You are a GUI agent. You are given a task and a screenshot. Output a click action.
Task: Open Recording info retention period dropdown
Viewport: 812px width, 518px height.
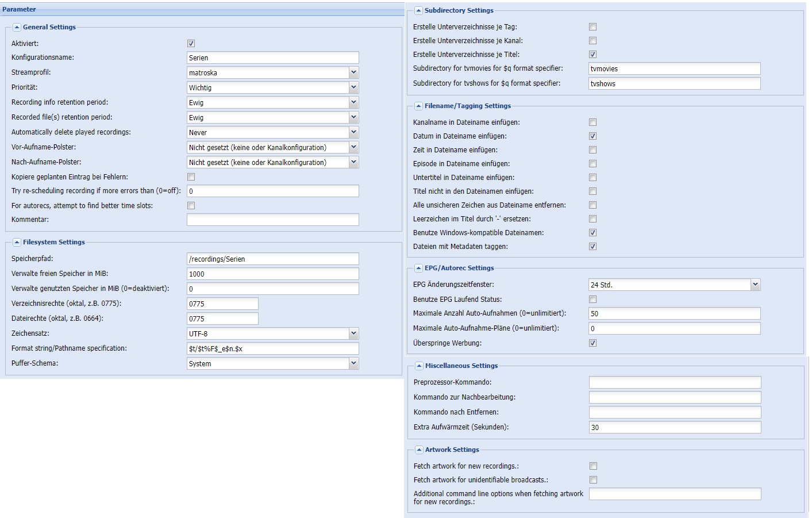[x=353, y=102]
